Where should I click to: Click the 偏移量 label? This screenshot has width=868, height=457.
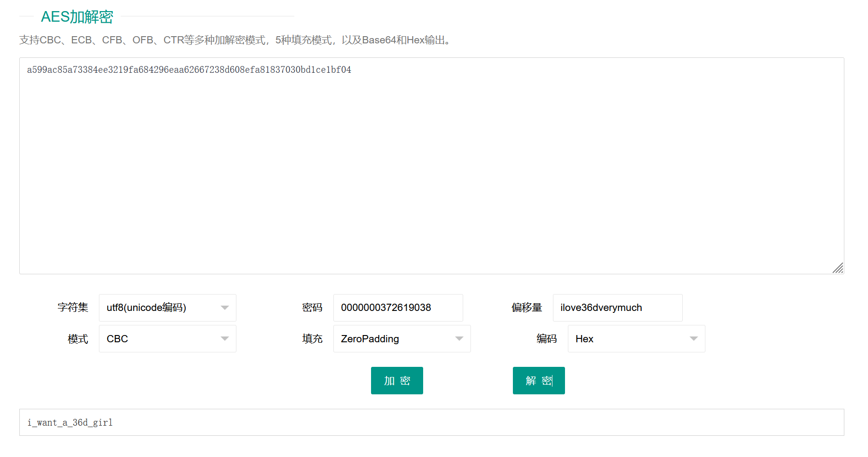pos(527,308)
